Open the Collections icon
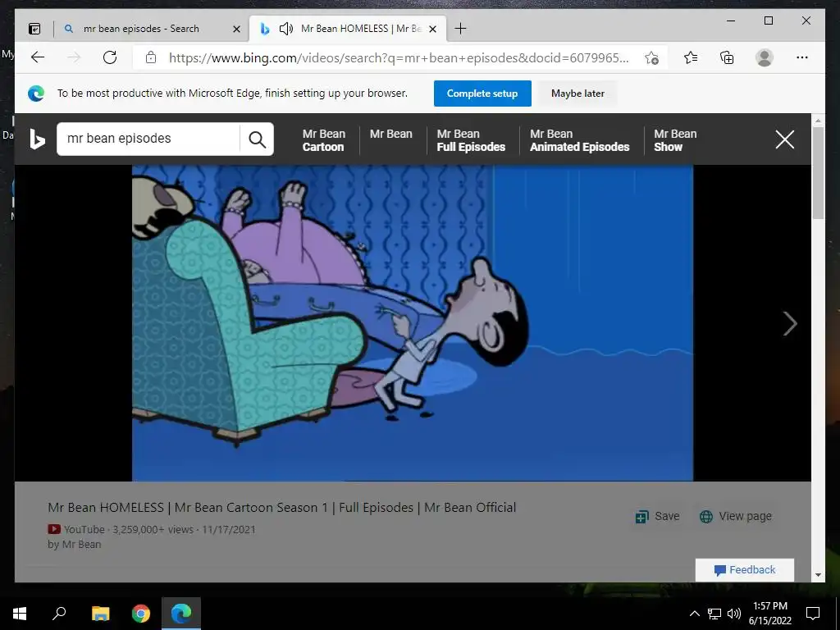The image size is (840, 630). [x=727, y=57]
